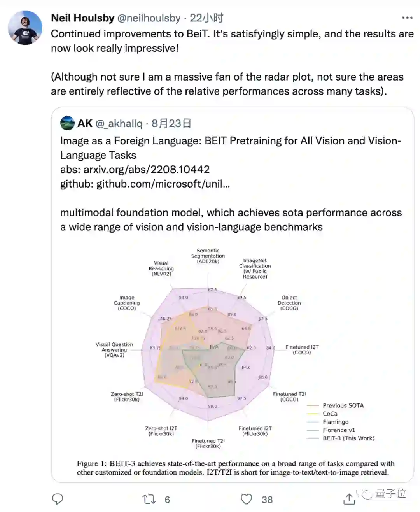Click the Neil Houlsby display name
Viewport: 420px width, 512px height.
[82, 18]
